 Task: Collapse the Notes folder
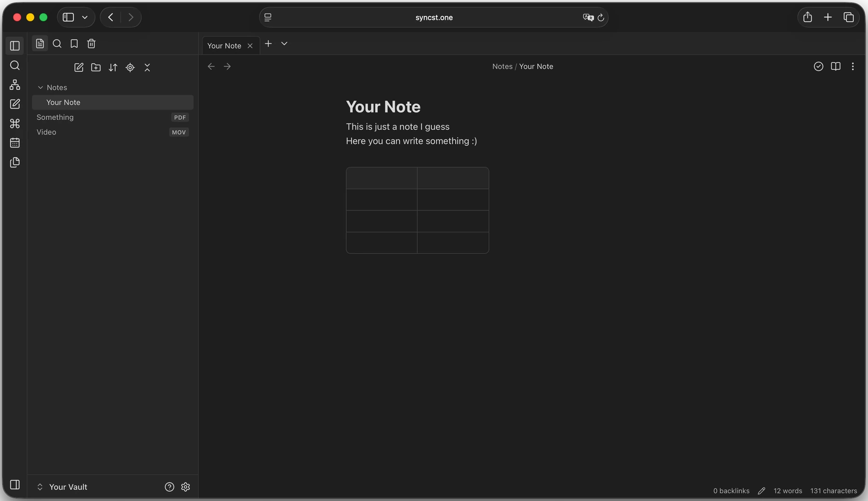pyautogui.click(x=41, y=87)
